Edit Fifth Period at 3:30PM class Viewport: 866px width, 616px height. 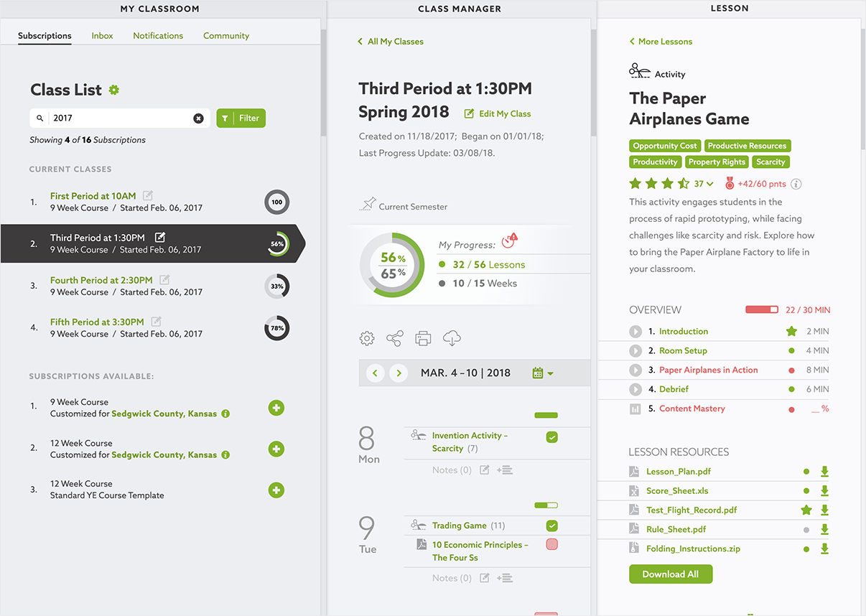coord(156,322)
